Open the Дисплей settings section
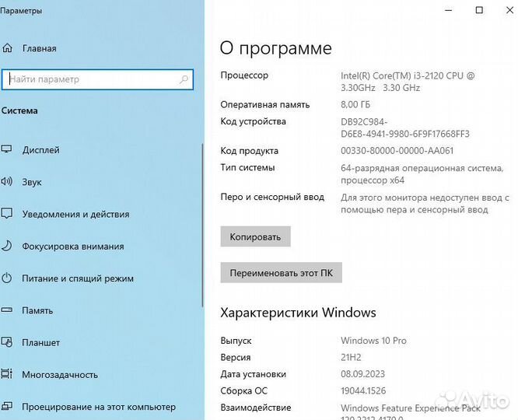This screenshot has width=518, height=420. click(x=41, y=150)
